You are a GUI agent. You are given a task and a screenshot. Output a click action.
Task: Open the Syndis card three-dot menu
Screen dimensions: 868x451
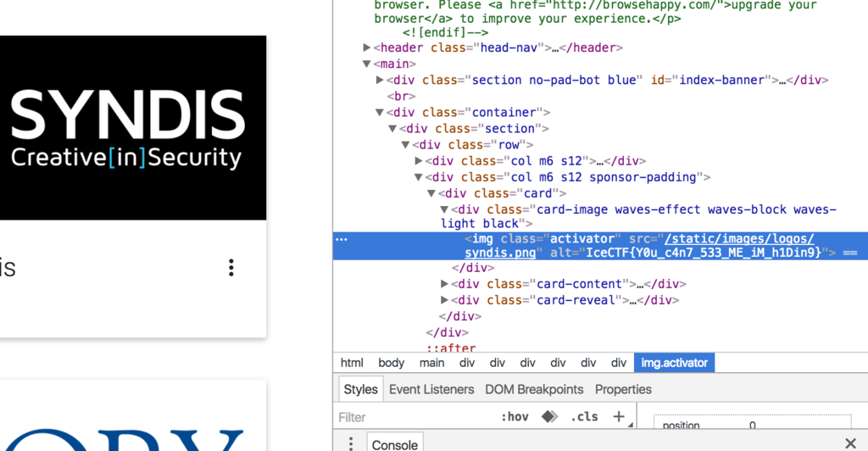231,267
